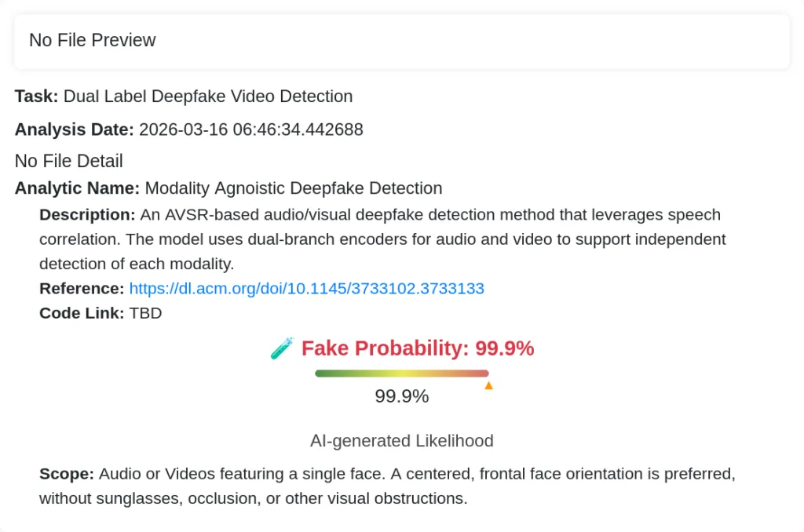Click the gradient probability bar

pos(401,373)
